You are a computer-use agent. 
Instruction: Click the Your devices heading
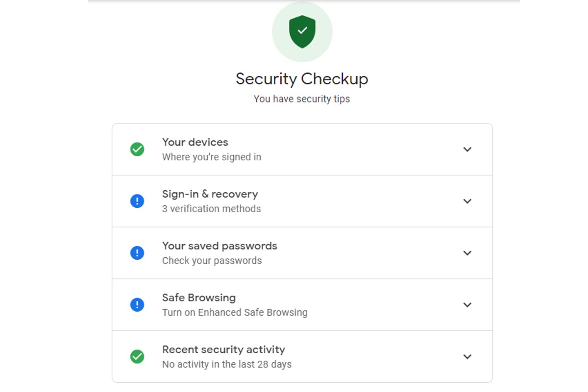pyautogui.click(x=195, y=142)
